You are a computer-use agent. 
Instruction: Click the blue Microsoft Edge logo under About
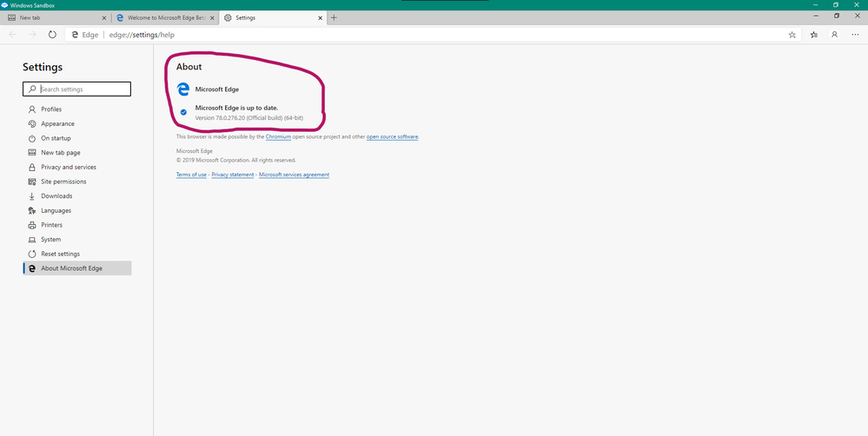point(182,89)
